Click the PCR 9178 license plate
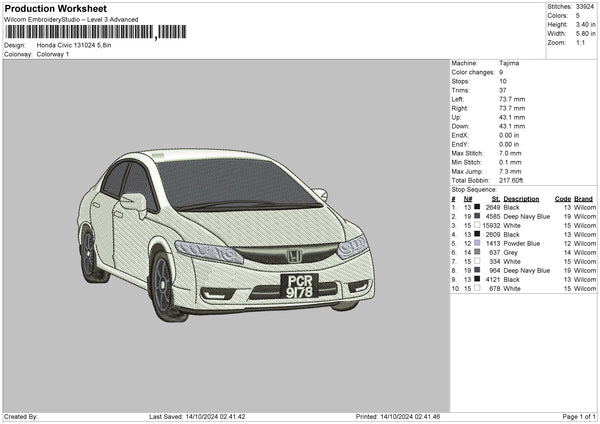 click(298, 285)
